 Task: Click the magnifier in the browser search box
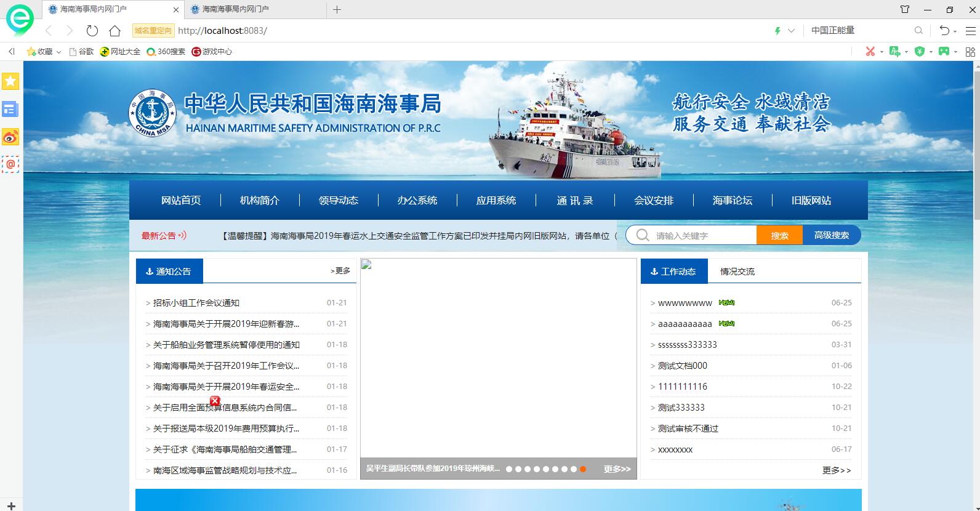coord(918,30)
